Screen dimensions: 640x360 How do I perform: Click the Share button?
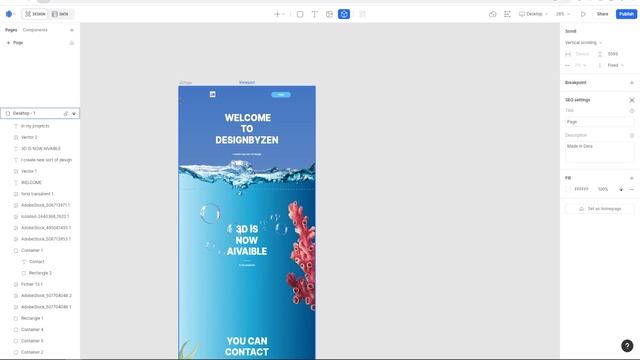tap(602, 14)
